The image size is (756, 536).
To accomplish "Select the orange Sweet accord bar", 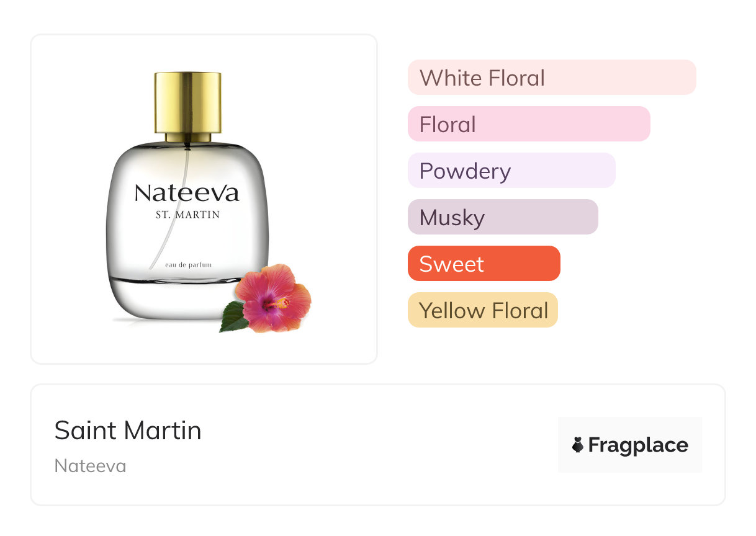I will pos(484,264).
